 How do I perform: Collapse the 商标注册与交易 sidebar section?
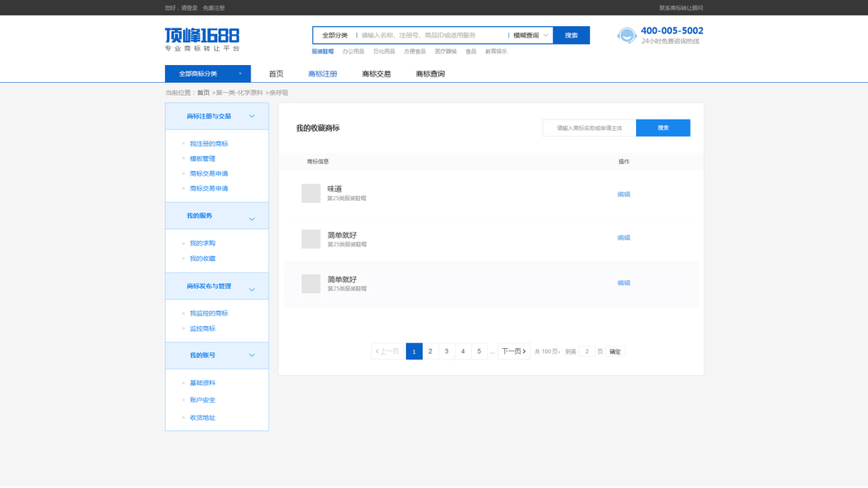(x=251, y=116)
